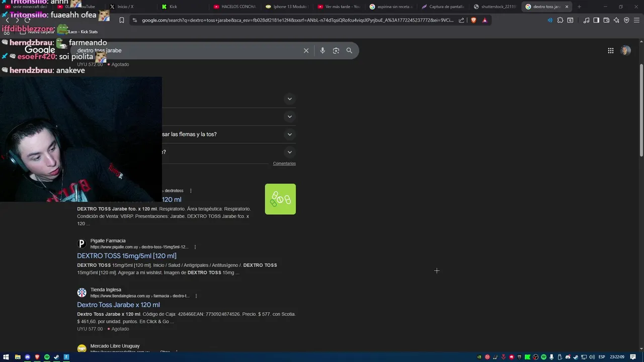Image resolution: width=644 pixels, height=362 pixels.
Task: Click the Tienda Inglesa site name
Action: pyautogui.click(x=106, y=290)
